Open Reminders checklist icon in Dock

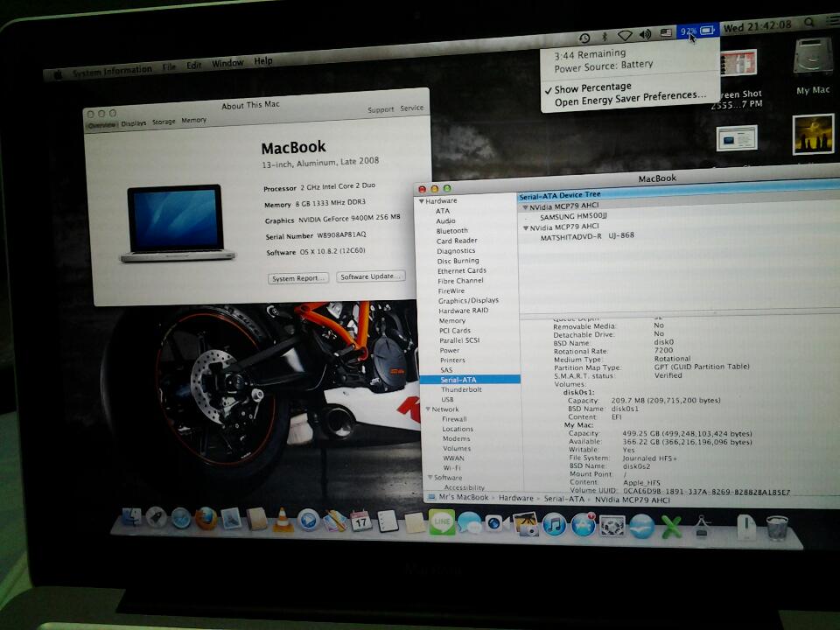(388, 521)
